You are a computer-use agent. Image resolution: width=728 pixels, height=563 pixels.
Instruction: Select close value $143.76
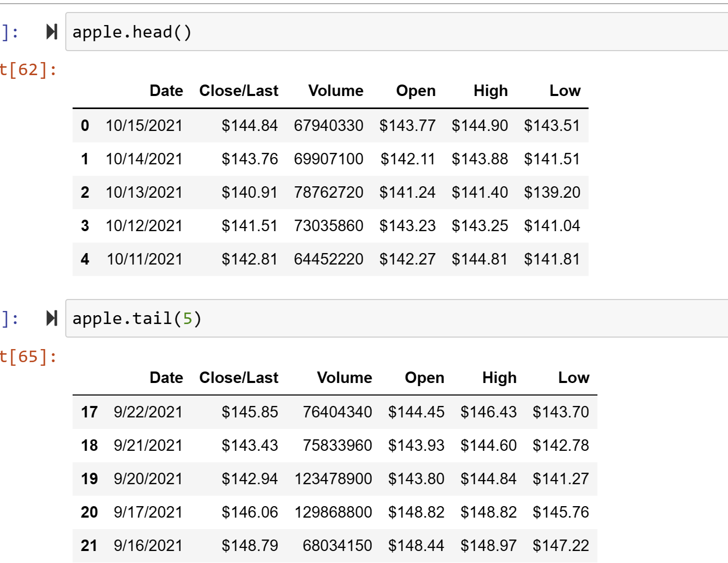tap(250, 159)
